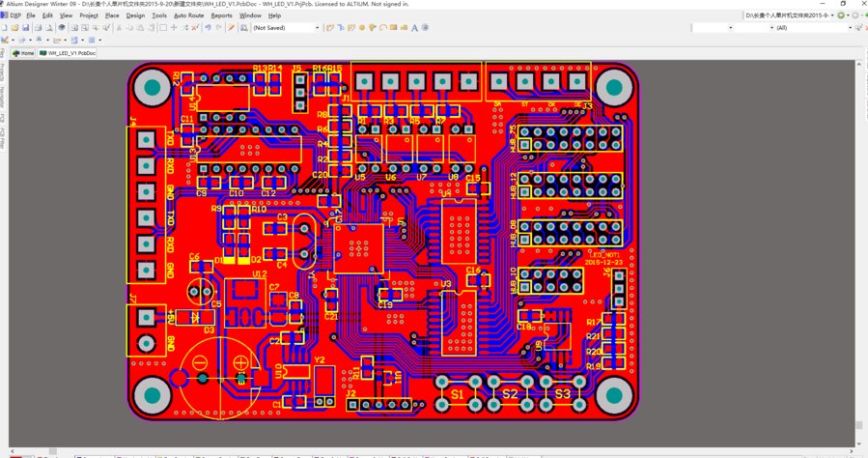Switch to the Home tab
The width and height of the screenshot is (868, 458).
pyautogui.click(x=23, y=53)
